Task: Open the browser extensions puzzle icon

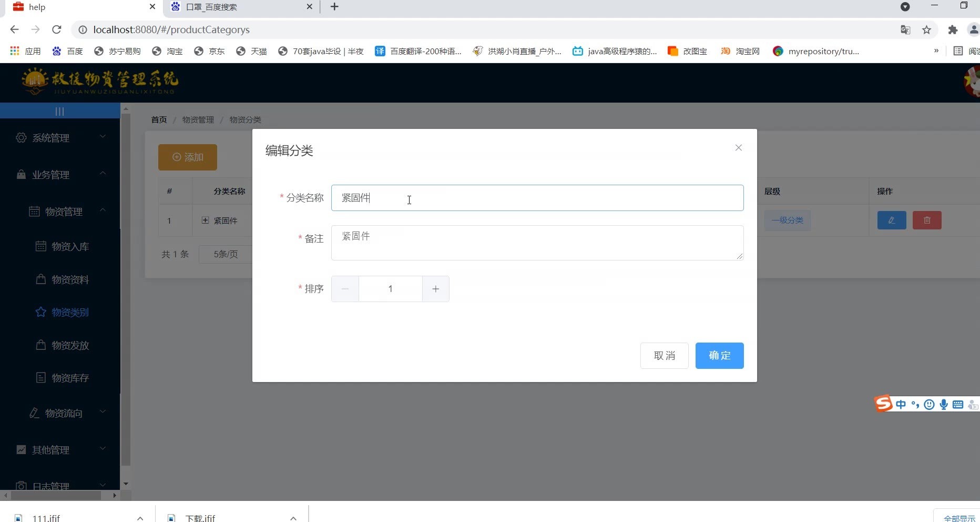Action: point(953,30)
